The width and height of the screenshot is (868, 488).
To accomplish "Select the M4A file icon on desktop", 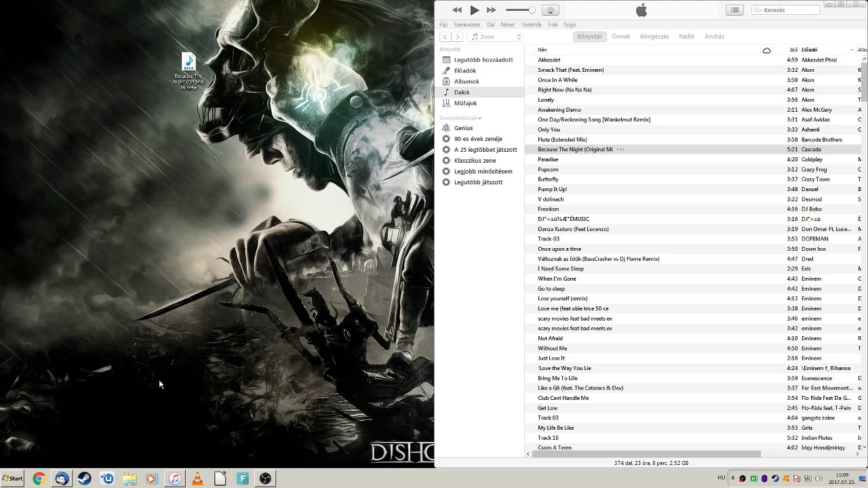I will [x=189, y=72].
